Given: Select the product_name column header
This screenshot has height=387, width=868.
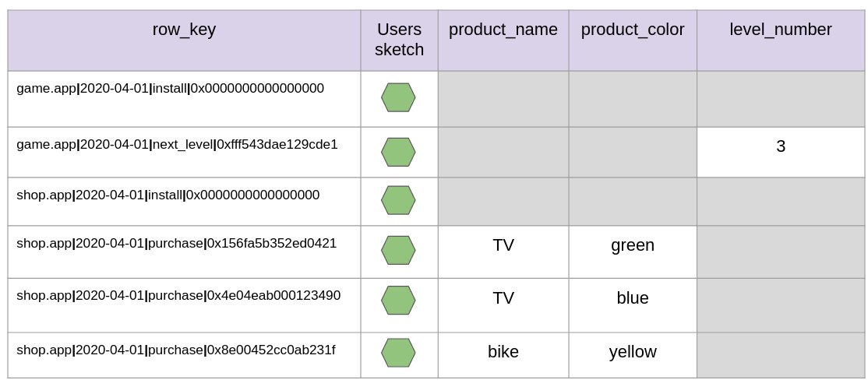Looking at the screenshot, I should 503,40.
